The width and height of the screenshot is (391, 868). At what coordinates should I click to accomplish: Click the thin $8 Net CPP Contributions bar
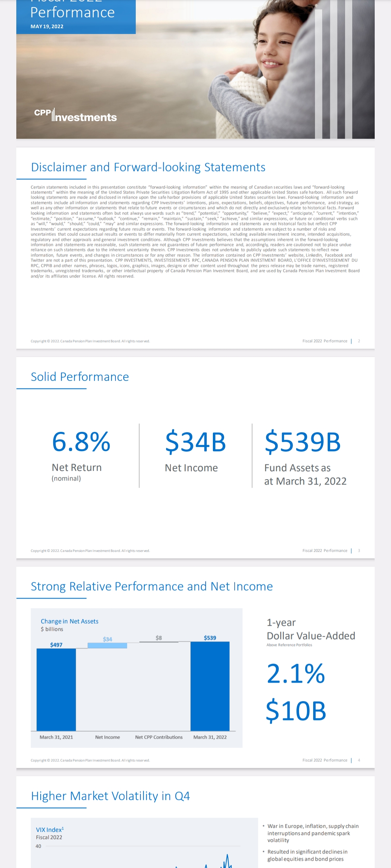(159, 642)
